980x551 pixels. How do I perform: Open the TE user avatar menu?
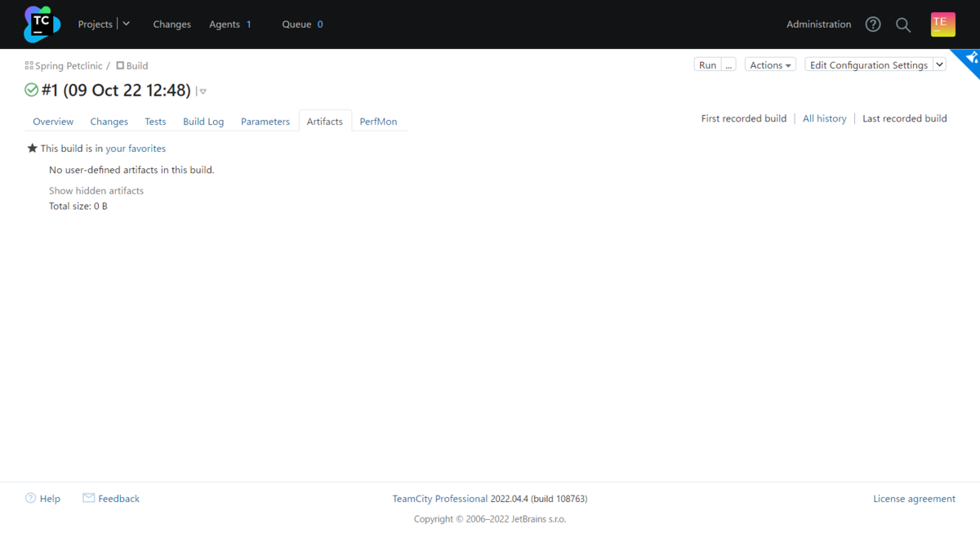pyautogui.click(x=942, y=24)
